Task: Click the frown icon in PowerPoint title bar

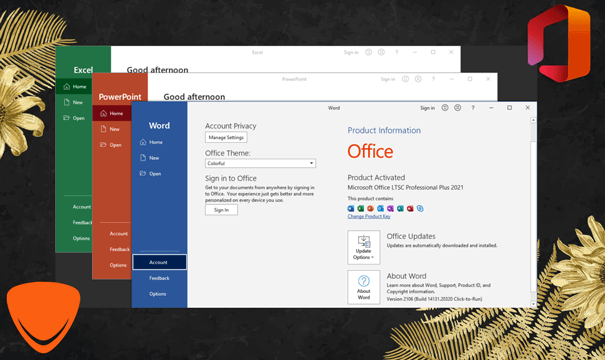Action: coord(418,79)
